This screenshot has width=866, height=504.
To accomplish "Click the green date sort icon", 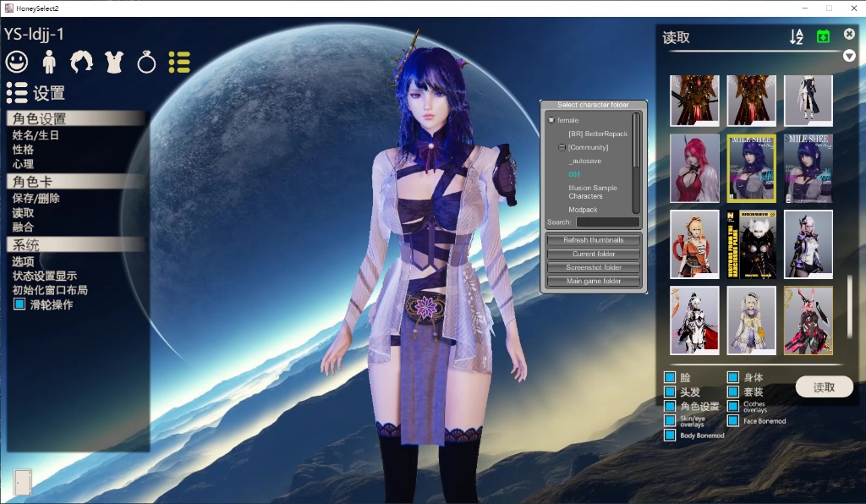I will click(x=823, y=37).
